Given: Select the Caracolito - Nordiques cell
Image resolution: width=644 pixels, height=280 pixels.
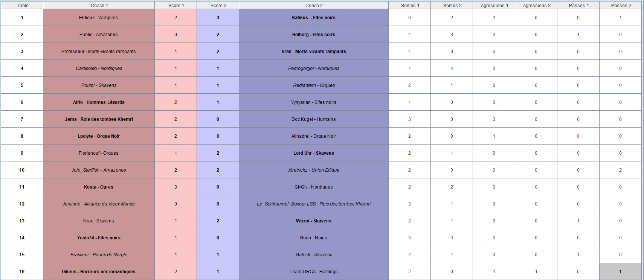Looking at the screenshot, I should point(99,68).
